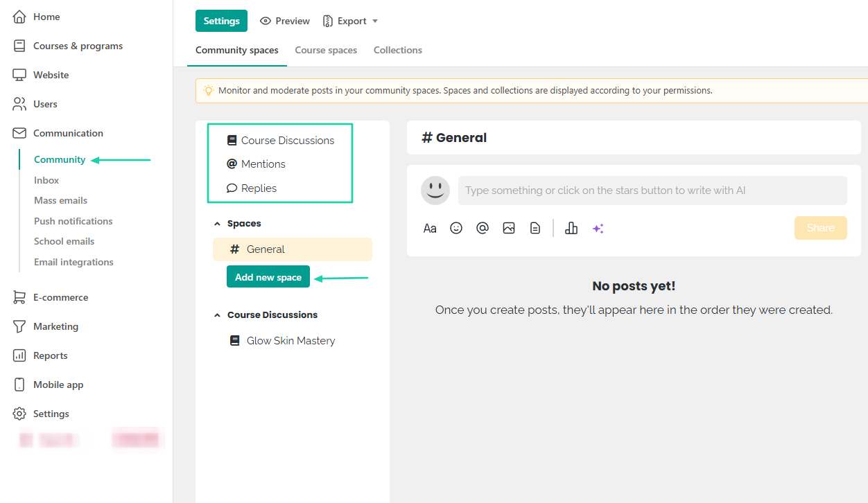Click the Settings gear icon in sidebar

point(19,414)
